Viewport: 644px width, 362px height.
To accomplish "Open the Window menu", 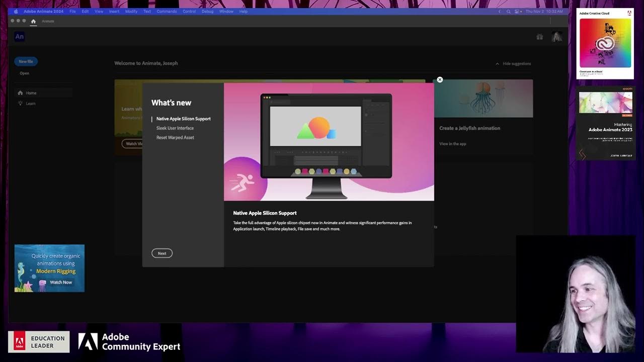I will tap(226, 11).
